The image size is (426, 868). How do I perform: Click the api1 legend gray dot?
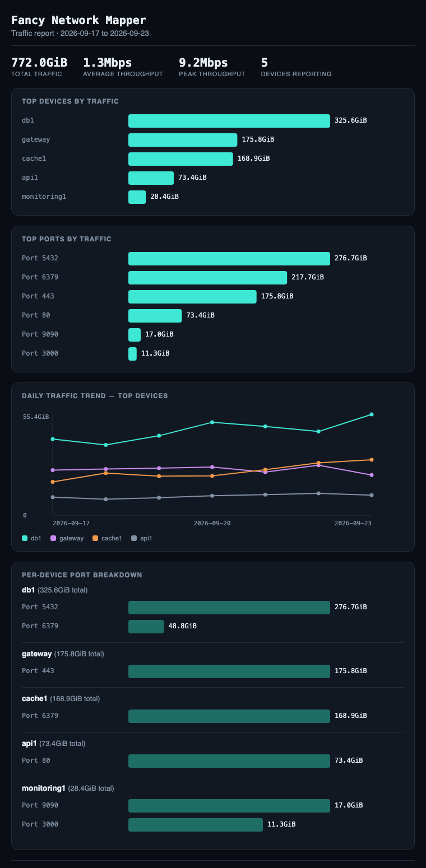tap(134, 538)
